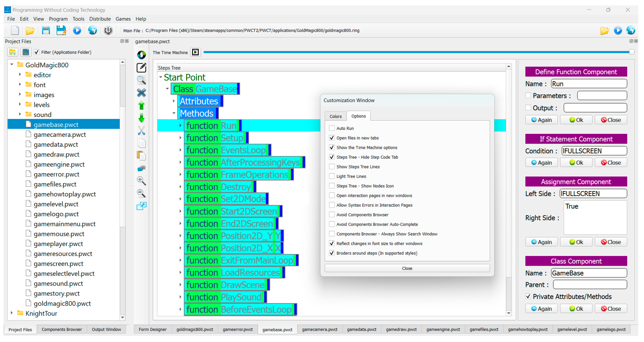The height and width of the screenshot is (342, 644).
Task: Expand the Attributes node in Steps Tree
Action: click(x=174, y=101)
